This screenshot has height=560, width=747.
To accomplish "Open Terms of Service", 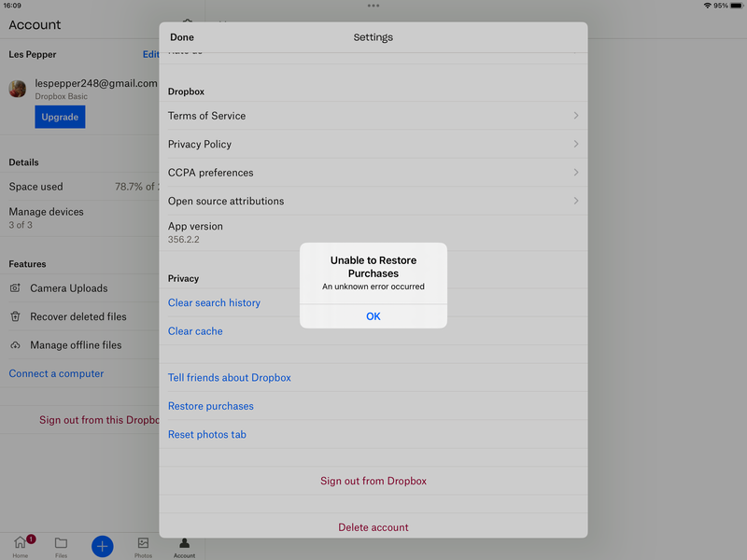I will pyautogui.click(x=373, y=116).
